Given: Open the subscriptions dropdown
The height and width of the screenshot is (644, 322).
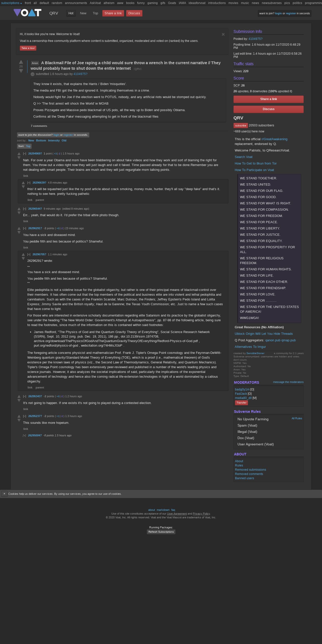Looking at the screenshot, I should pos(12,3).
